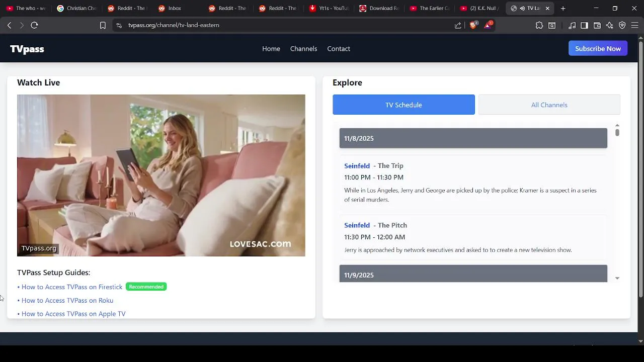Click The Pitch episode description text

coord(458,250)
